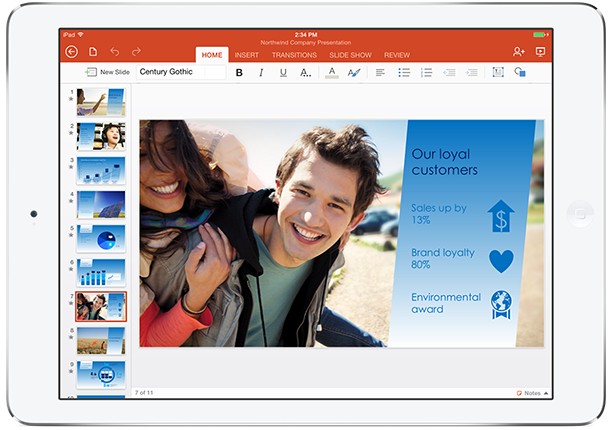Viewport: 610px width, 430px height.
Task: Select the globe award ribbon icon
Action: (x=501, y=305)
